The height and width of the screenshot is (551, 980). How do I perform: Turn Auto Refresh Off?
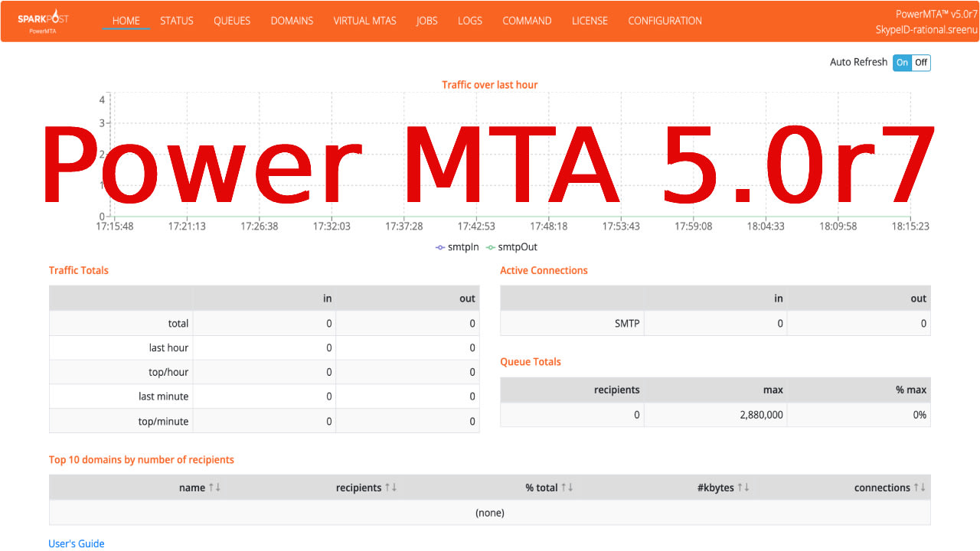point(921,63)
